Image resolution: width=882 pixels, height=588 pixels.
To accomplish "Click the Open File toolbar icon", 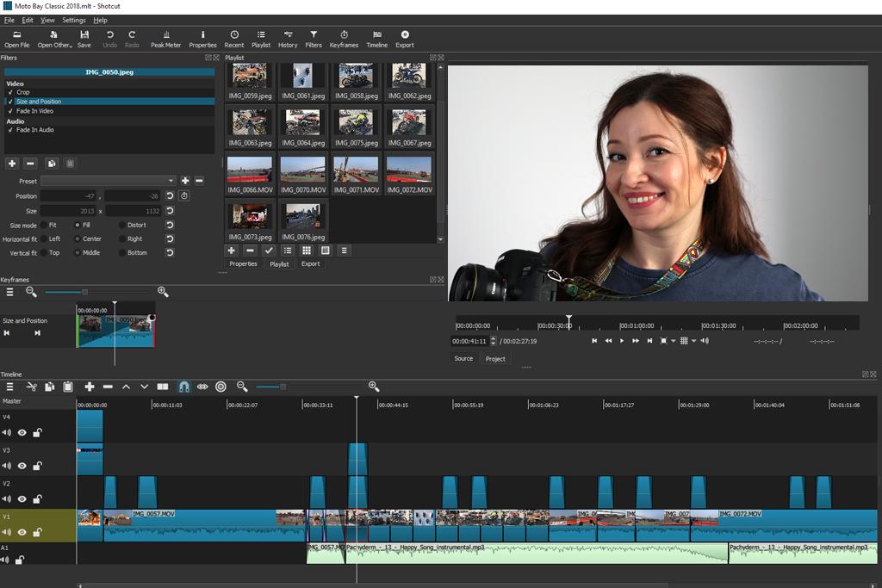I will 17,40.
